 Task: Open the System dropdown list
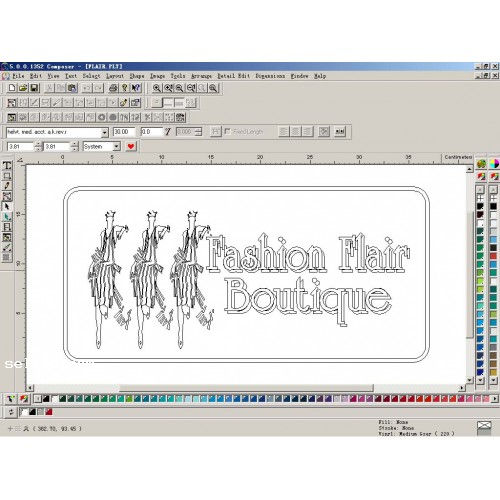click(116, 146)
